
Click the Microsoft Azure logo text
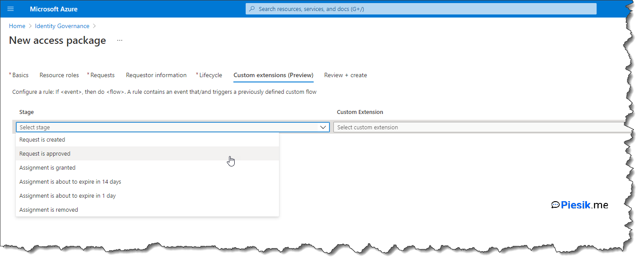click(x=54, y=9)
